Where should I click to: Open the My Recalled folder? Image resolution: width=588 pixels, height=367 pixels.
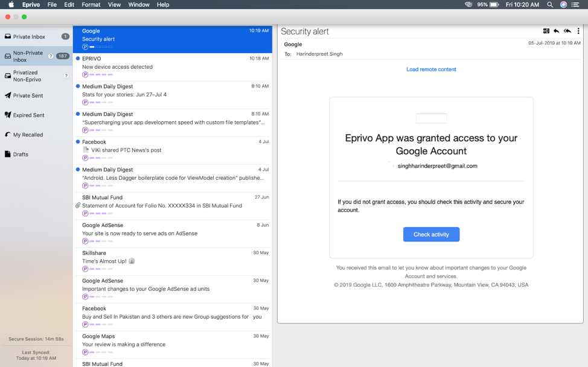(x=36, y=135)
